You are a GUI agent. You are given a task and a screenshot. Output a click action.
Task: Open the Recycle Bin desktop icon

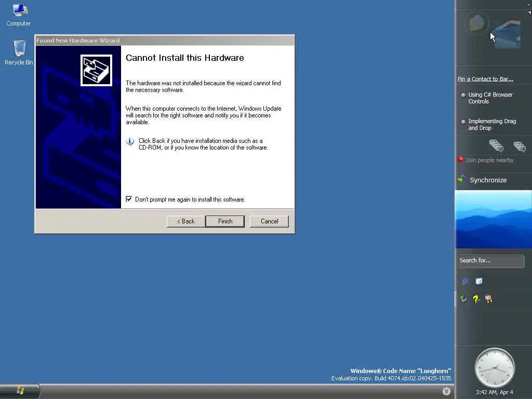[19, 52]
